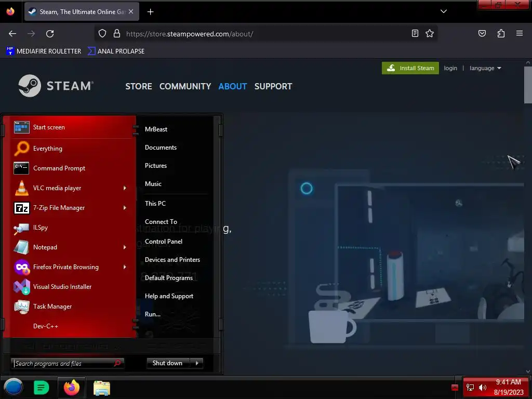Open the Notepad icon
The image size is (532, 399).
[21, 247]
